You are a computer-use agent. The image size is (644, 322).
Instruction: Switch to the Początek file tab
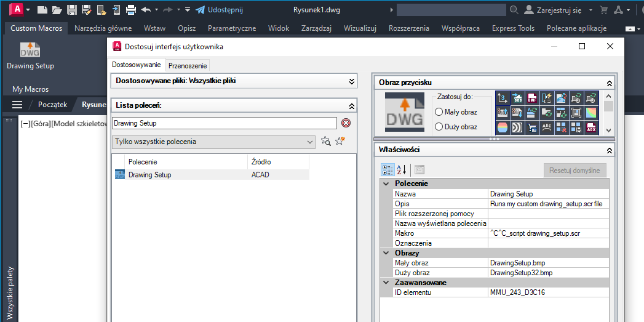click(x=52, y=105)
